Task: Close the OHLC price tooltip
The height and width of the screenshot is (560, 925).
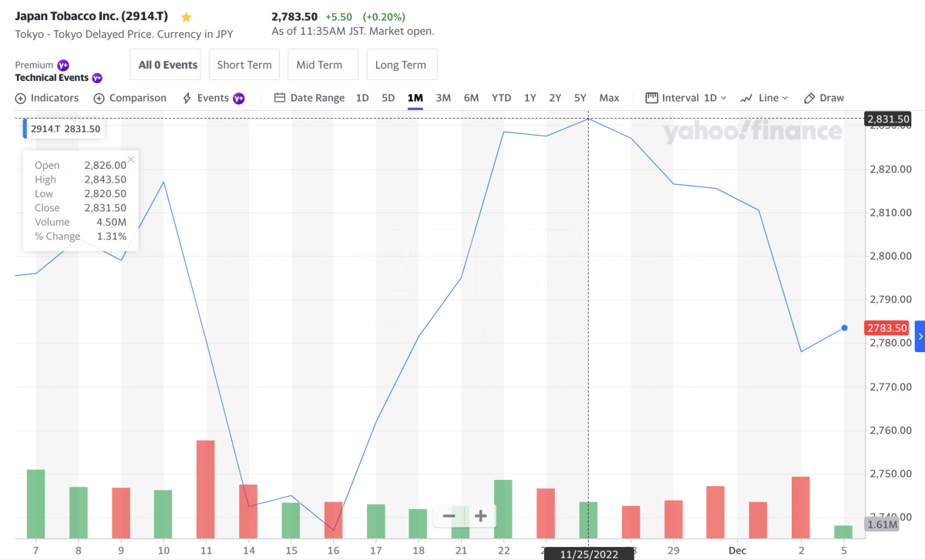Action: click(131, 159)
